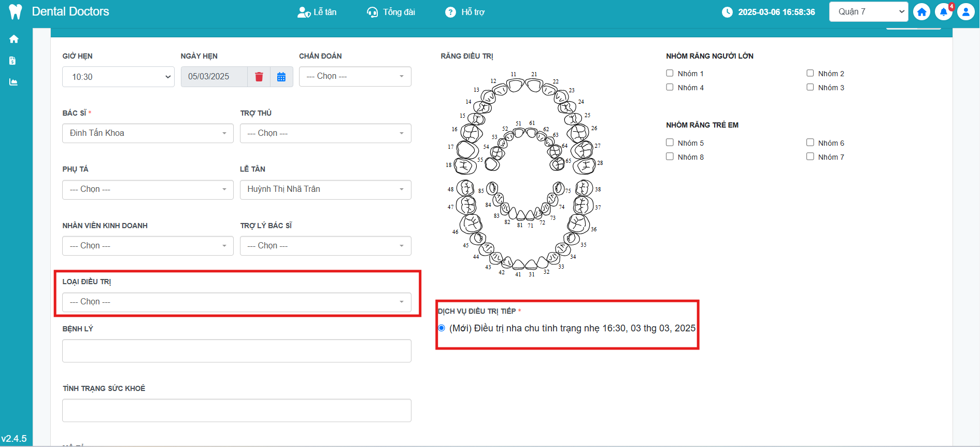Image resolution: width=980 pixels, height=447 pixels.
Task: Open the chart statistics icon in sidebar
Action: coord(13,82)
